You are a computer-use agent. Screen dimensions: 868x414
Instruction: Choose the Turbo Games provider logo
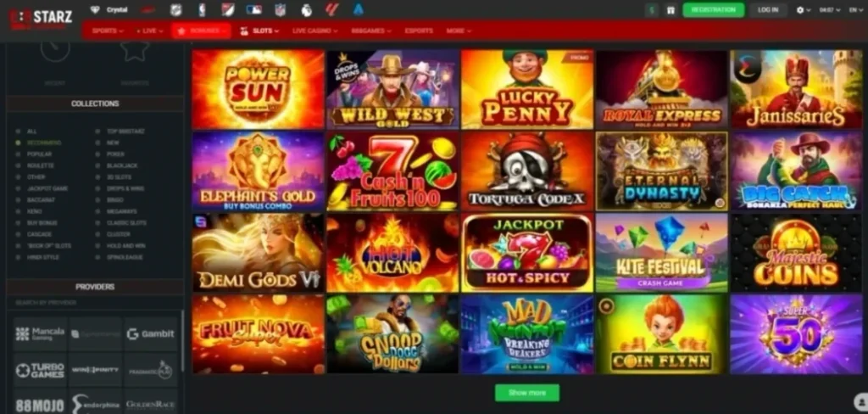(x=40, y=370)
